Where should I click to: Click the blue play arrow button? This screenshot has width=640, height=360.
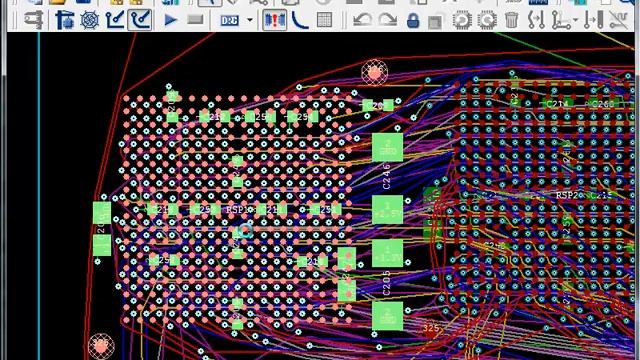(170, 20)
